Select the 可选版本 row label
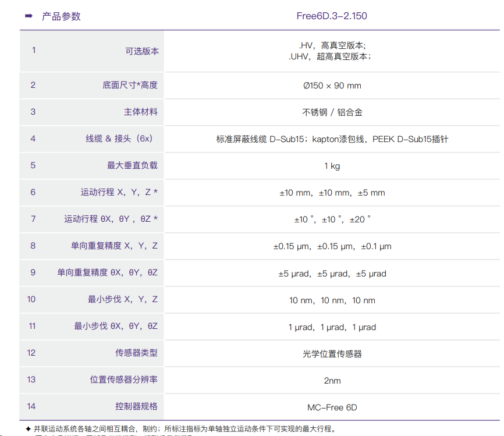The image size is (504, 436). [x=141, y=51]
